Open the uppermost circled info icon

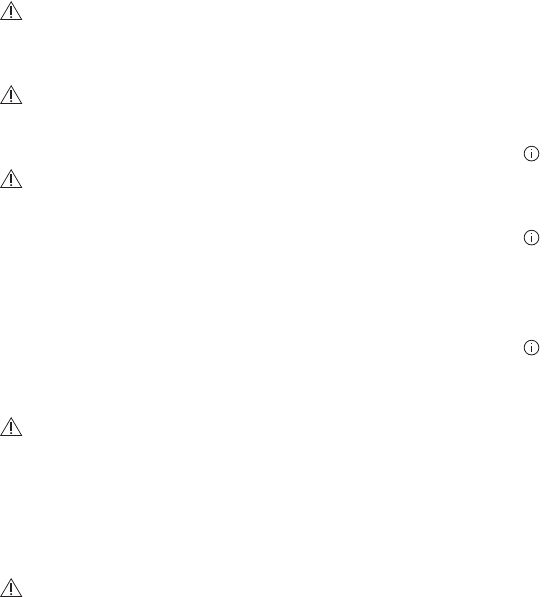531,154
